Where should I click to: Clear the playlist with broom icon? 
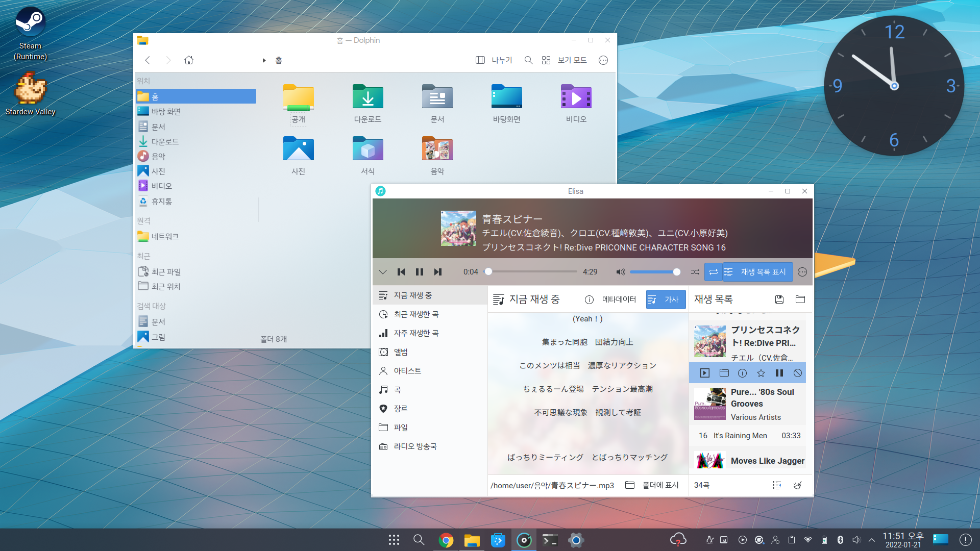click(x=798, y=485)
